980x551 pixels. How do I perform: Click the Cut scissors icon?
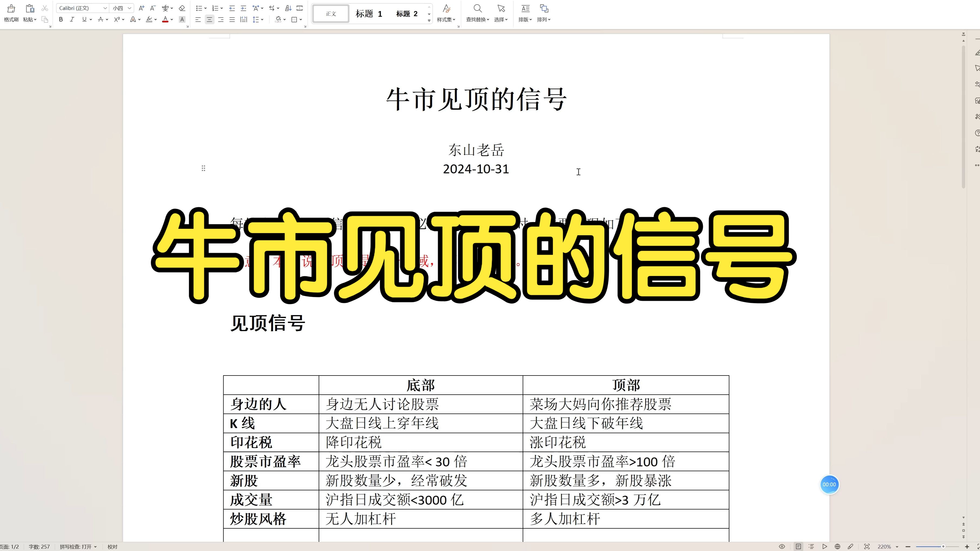coord(45,8)
